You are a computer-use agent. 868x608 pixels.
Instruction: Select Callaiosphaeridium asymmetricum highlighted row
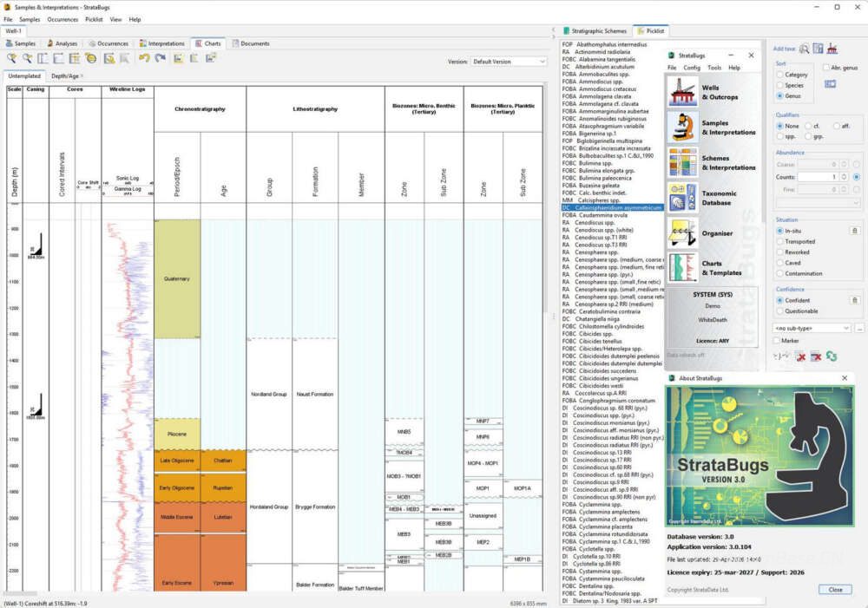(x=612, y=207)
